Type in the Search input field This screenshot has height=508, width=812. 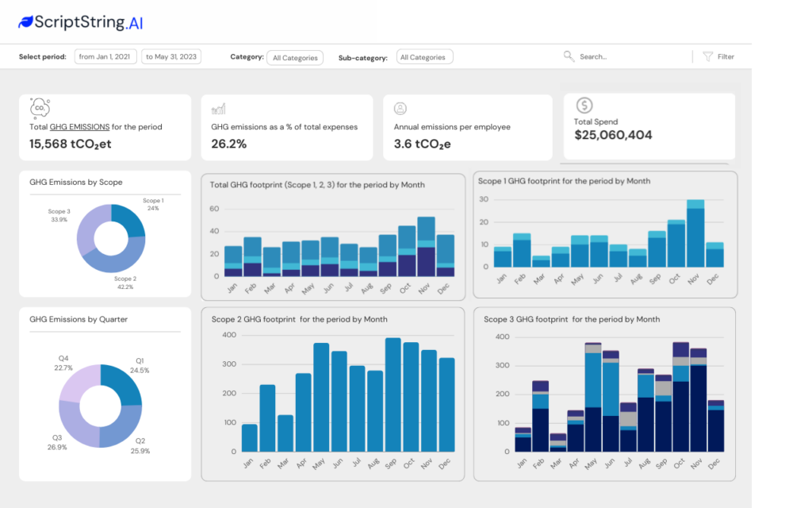tap(626, 57)
